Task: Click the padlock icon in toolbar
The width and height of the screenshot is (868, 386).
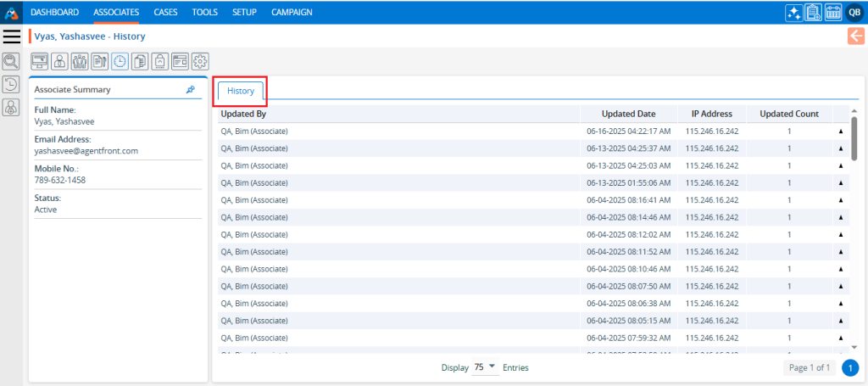Action: [160, 61]
